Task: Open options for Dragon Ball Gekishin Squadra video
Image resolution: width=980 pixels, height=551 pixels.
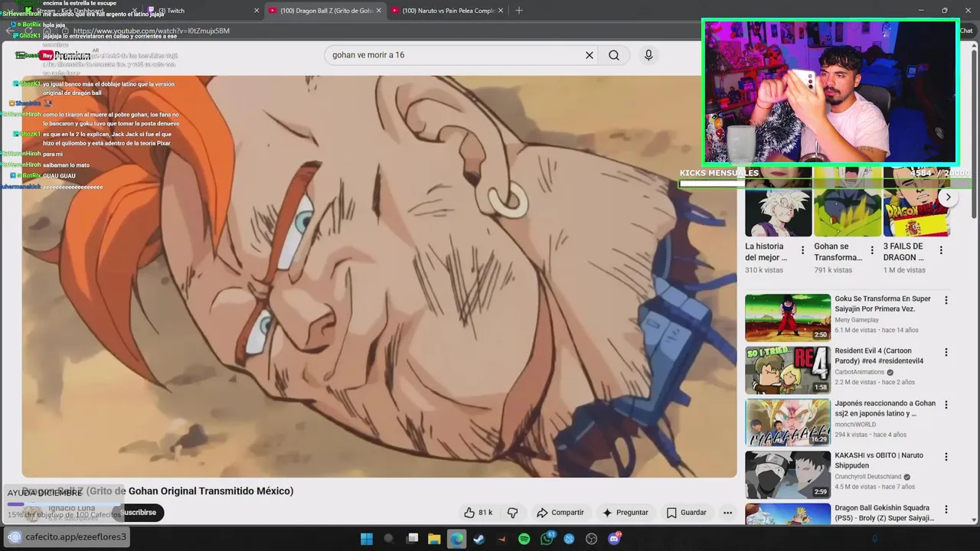Action: [x=946, y=510]
